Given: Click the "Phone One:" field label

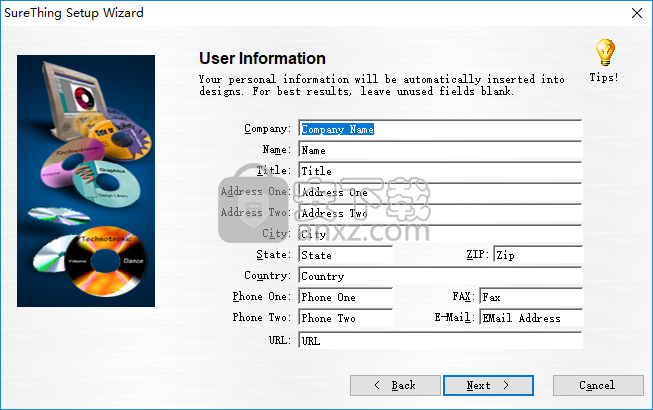Looking at the screenshot, I should (x=262, y=296).
